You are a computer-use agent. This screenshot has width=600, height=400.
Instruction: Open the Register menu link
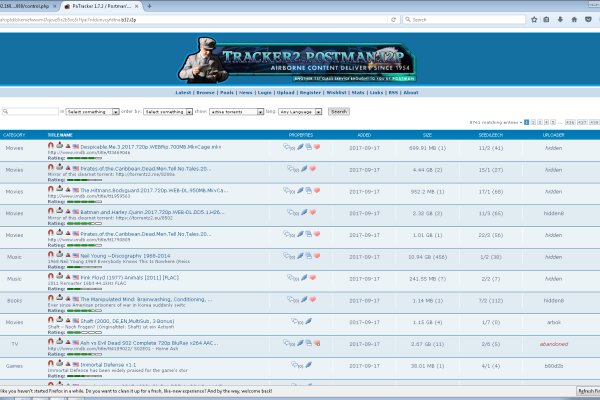[310, 93]
